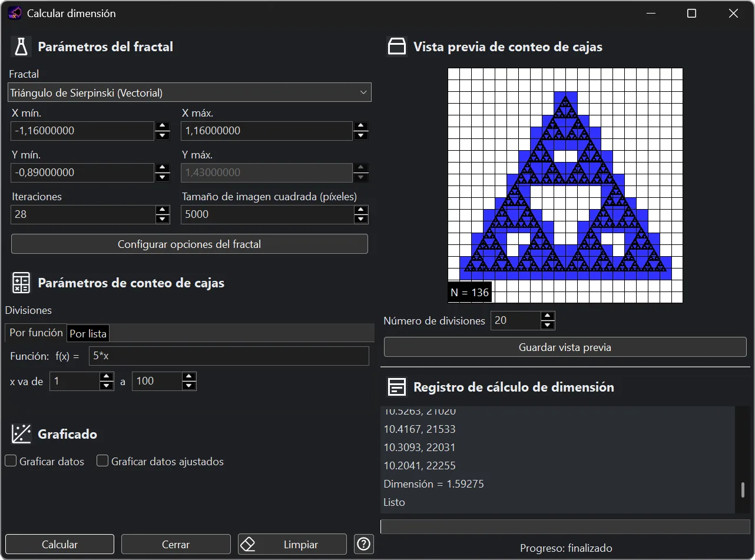This screenshot has width=755, height=560.
Task: Switch to the Por lista tab
Action: tap(88, 333)
